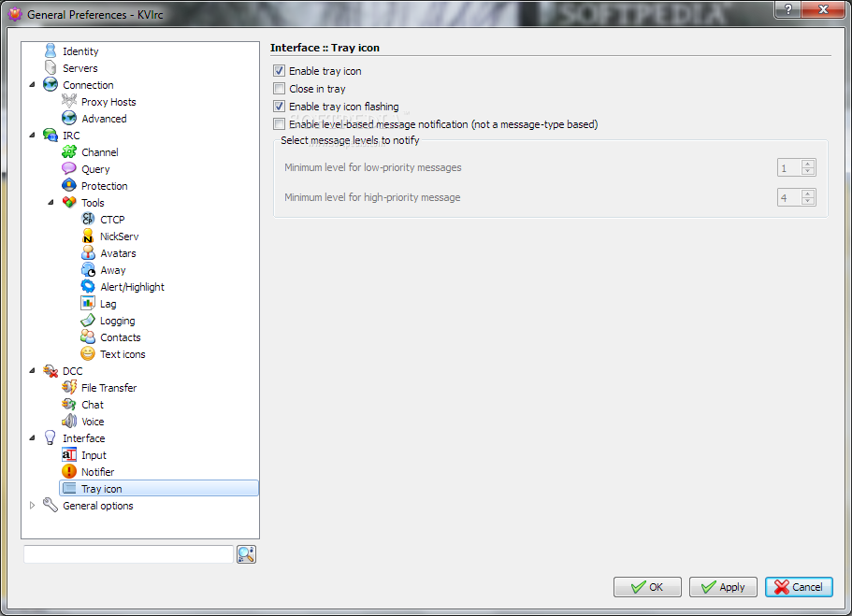Open the Lag chart icon entry
Viewport: 852px width, 616px height.
pyautogui.click(x=88, y=303)
